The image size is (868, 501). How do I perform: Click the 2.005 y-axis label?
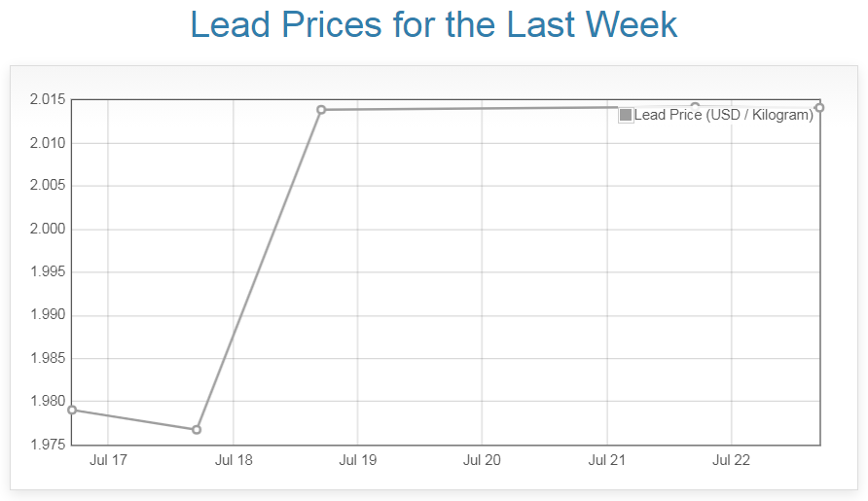tap(47, 186)
